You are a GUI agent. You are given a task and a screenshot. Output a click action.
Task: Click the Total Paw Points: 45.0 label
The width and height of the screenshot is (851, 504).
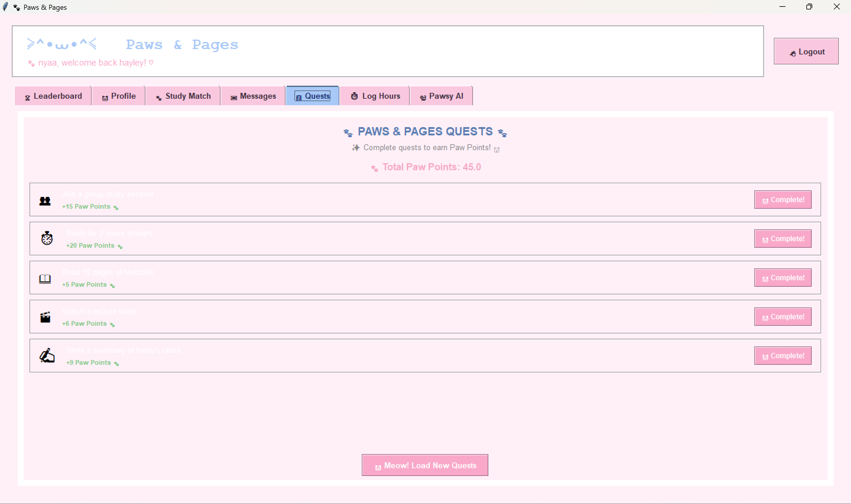(431, 167)
